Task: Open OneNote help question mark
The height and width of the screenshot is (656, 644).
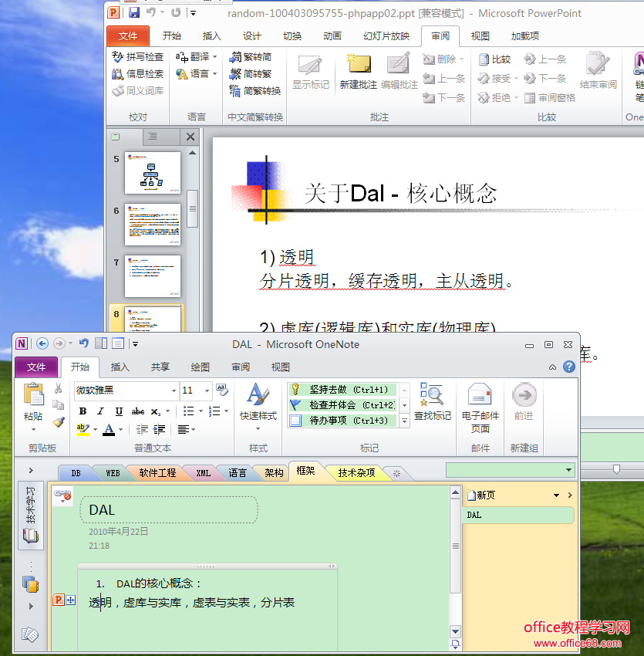Action: (x=568, y=367)
